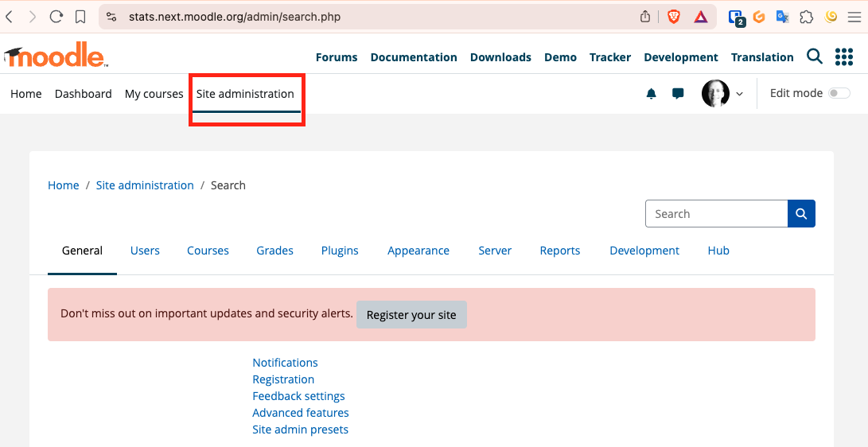Click the user avatar picture
The height and width of the screenshot is (447, 868).
[x=715, y=93]
